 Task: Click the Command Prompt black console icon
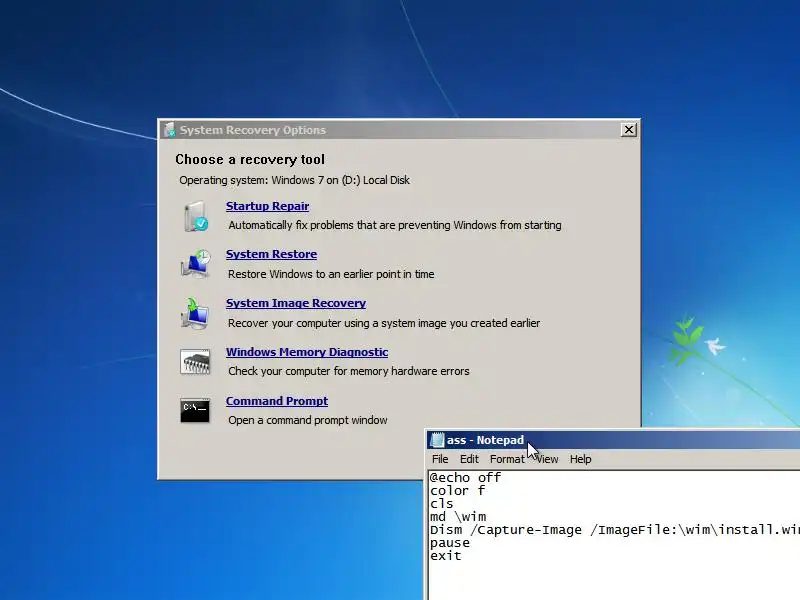(x=195, y=410)
